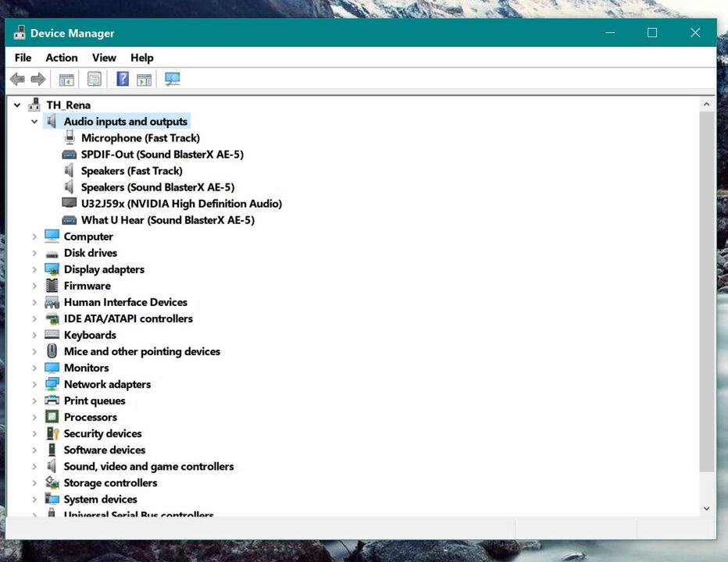Viewport: 728px width, 562px height.
Task: Click the Forward arrow toolbar icon
Action: (x=38, y=79)
